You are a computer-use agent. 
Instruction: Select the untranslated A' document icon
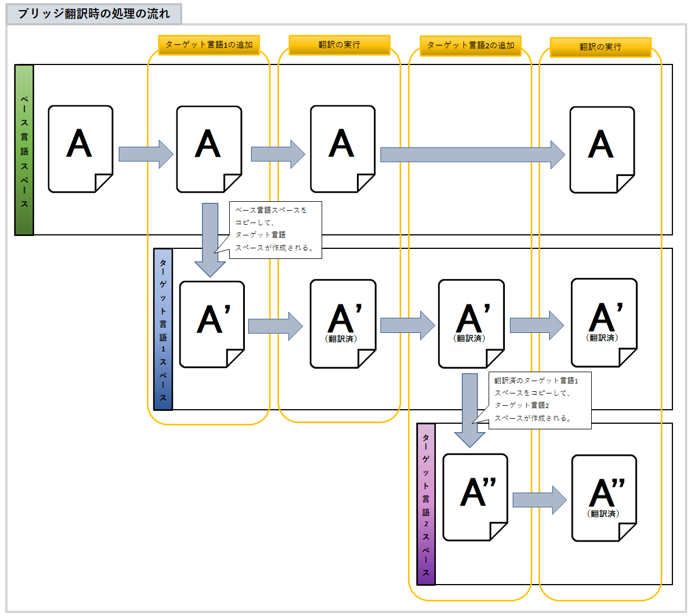212,324
